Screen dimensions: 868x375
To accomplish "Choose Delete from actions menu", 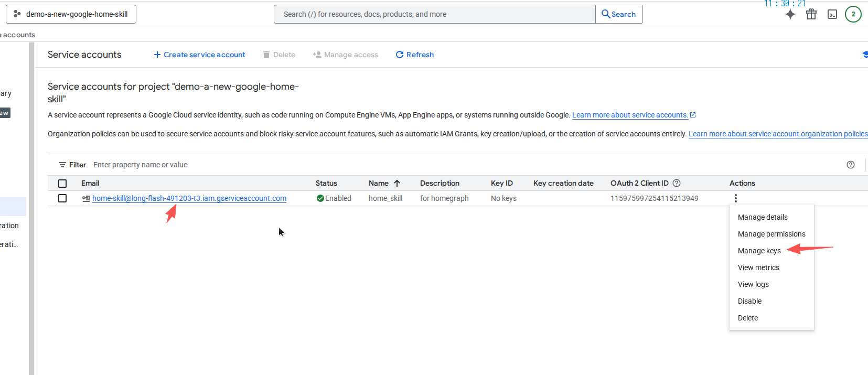I will tap(771, 318).
